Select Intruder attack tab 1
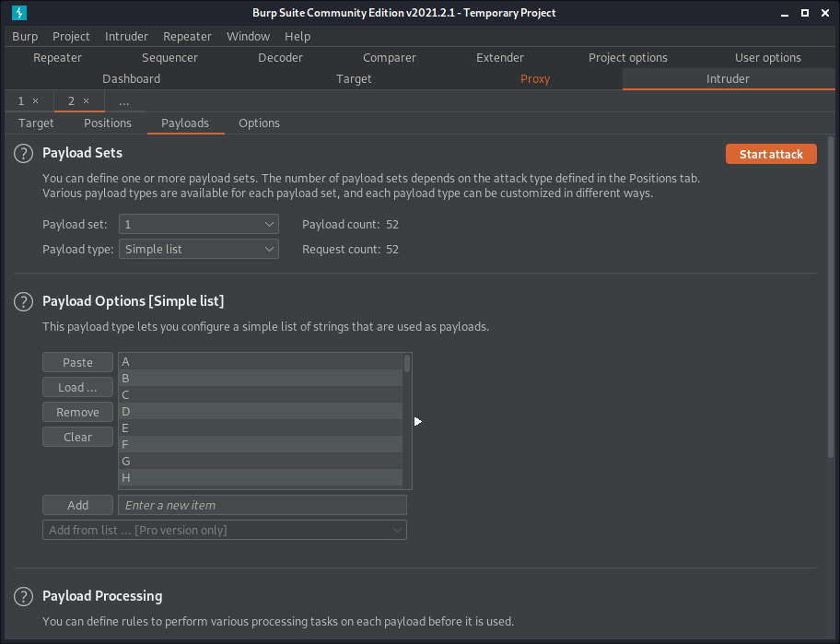This screenshot has width=840, height=644. point(21,100)
